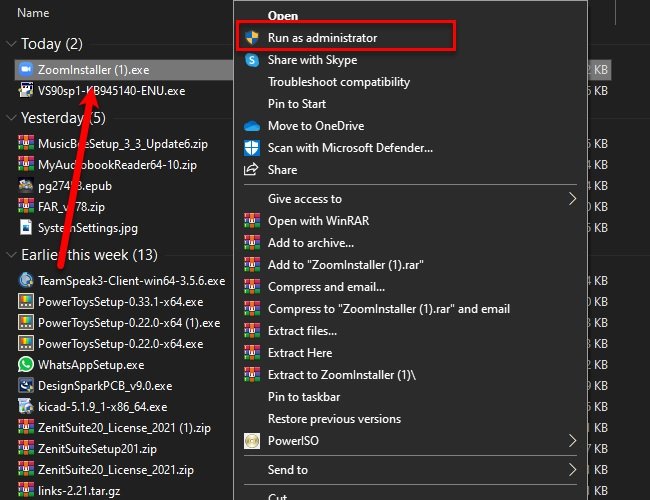Click the SystemSettings.jpg image icon
650x500 pixels.
coord(26,227)
